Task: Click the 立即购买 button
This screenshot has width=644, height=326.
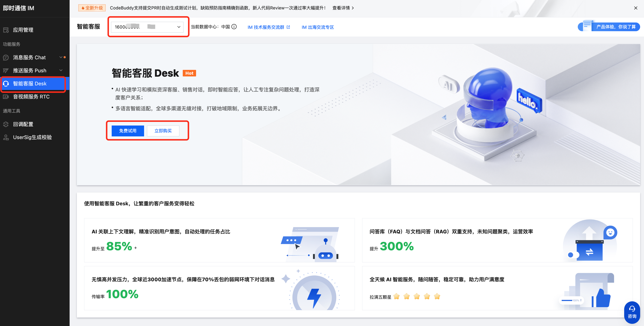Action: click(163, 131)
